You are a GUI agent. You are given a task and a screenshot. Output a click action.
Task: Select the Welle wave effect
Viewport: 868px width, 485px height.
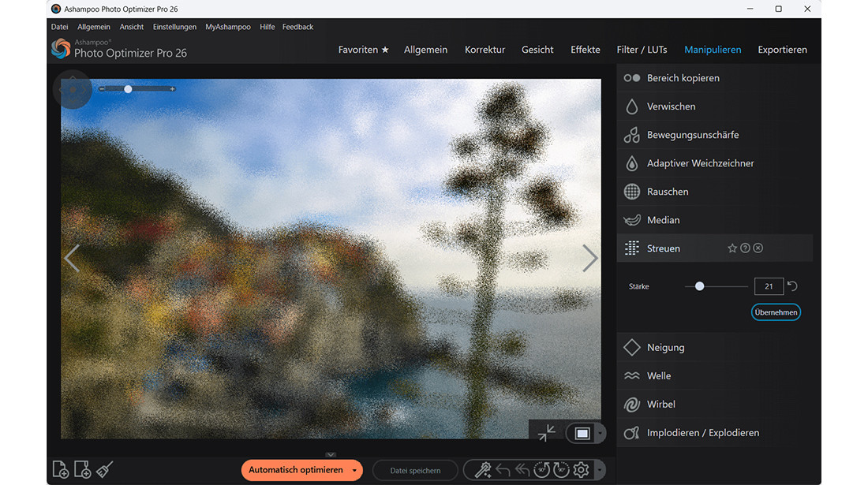pyautogui.click(x=714, y=375)
